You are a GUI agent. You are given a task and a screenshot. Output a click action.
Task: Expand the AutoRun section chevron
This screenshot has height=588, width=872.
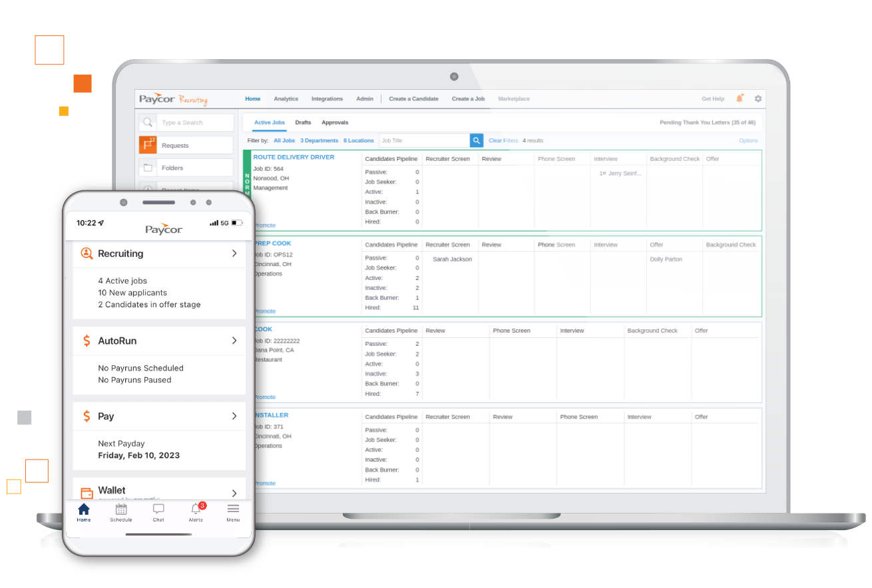pos(234,341)
